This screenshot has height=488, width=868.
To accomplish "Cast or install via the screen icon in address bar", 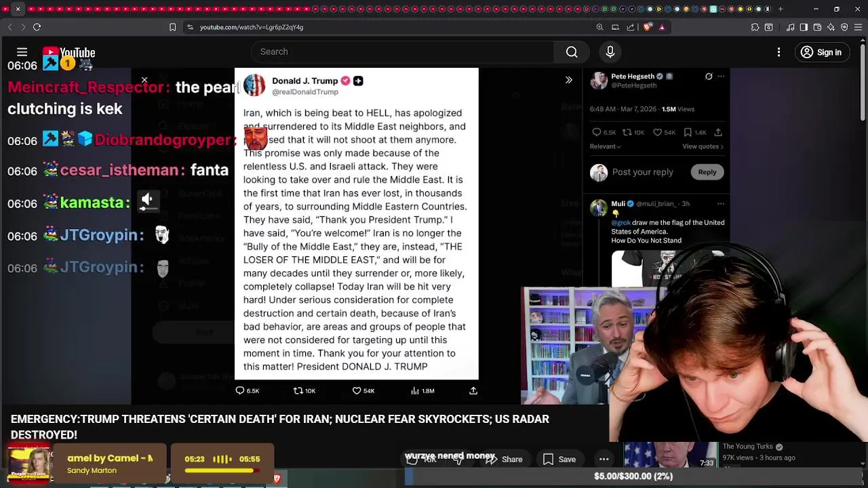I will tap(615, 27).
